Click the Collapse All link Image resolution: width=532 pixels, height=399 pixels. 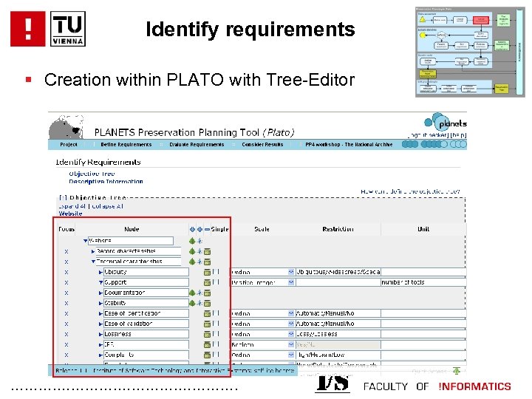(x=108, y=206)
